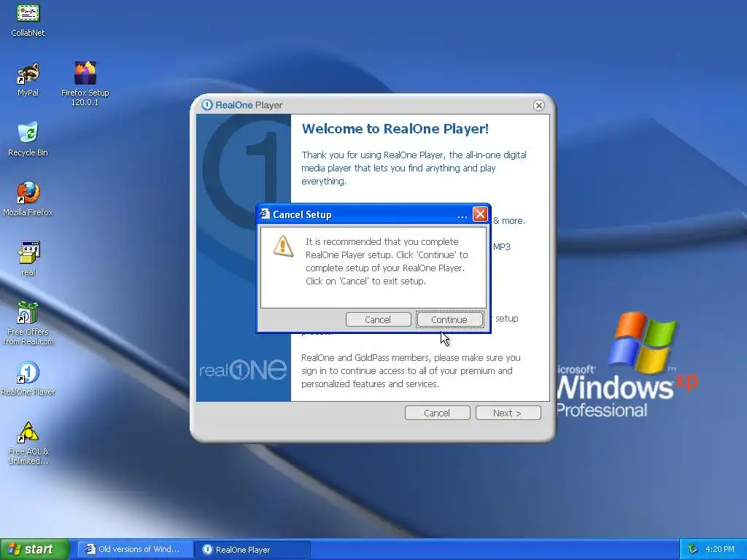Click the realONE logo in the setup sidebar
Viewport: 747px width, 560px height.
pyautogui.click(x=244, y=370)
